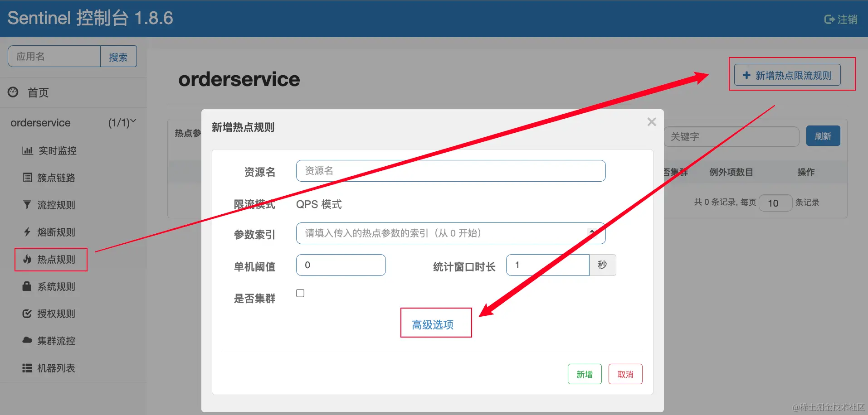Open the 高级选项 link
Screen dimensions: 868x415
433,324
